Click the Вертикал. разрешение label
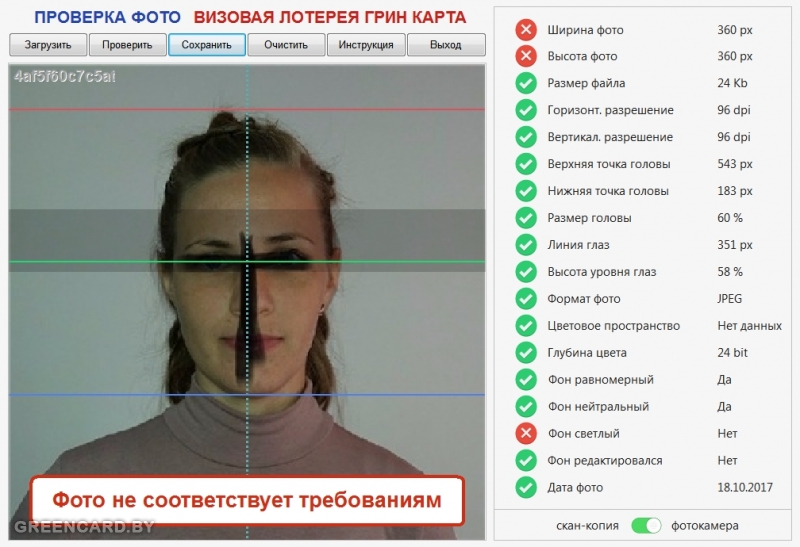 (x=610, y=138)
